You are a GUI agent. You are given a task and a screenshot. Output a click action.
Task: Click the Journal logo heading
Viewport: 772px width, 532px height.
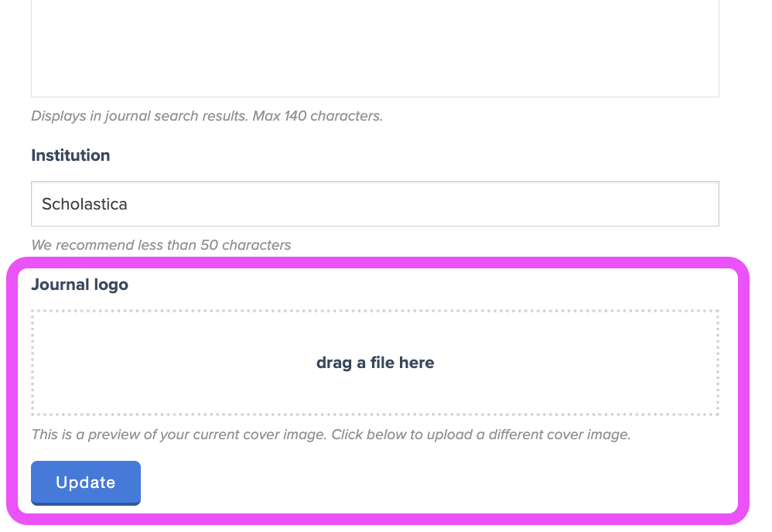(80, 285)
